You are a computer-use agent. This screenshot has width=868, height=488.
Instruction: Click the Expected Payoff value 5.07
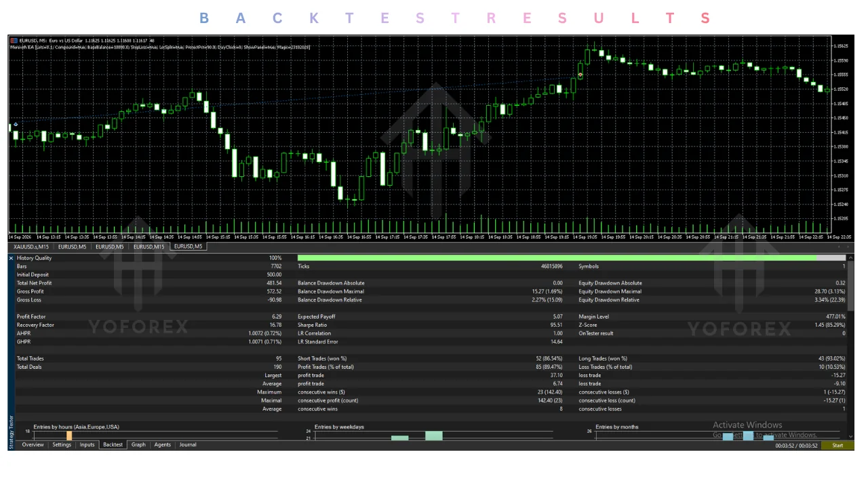(x=557, y=317)
